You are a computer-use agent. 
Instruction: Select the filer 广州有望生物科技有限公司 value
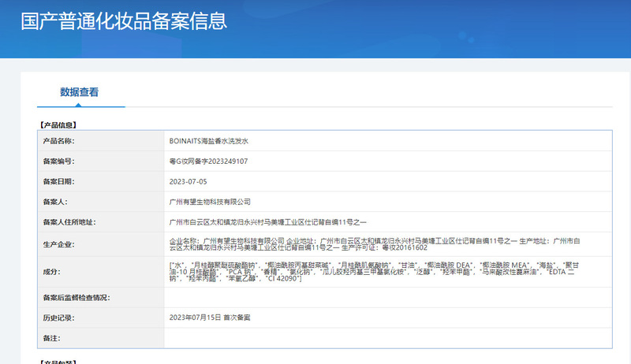210,202
